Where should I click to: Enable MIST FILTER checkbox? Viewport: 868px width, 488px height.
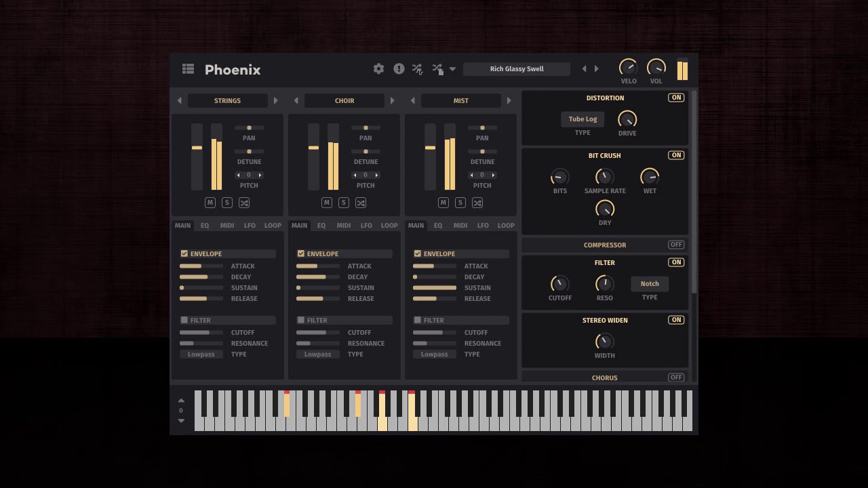coord(417,320)
